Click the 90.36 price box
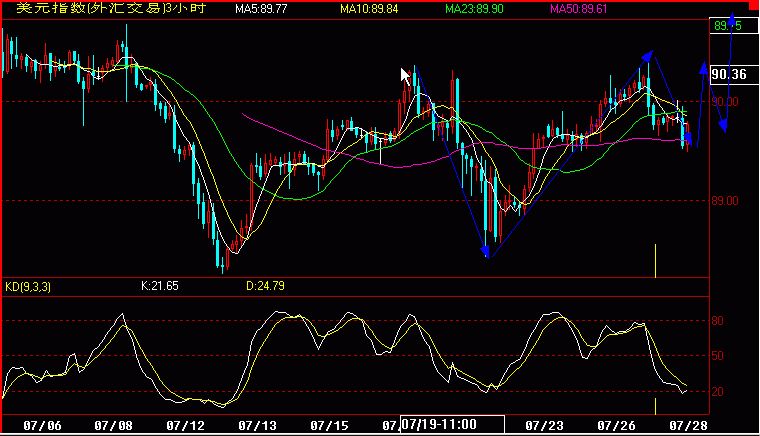The height and width of the screenshot is (436, 760). coord(734,74)
